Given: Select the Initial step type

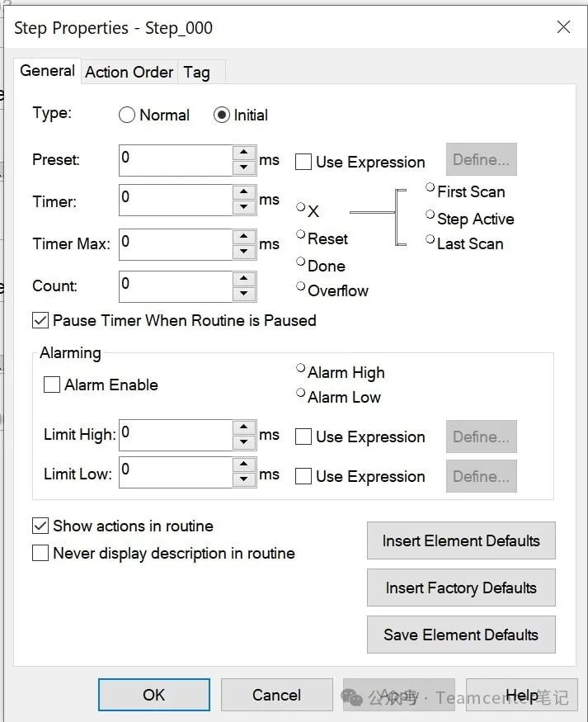Looking at the screenshot, I should tap(221, 116).
